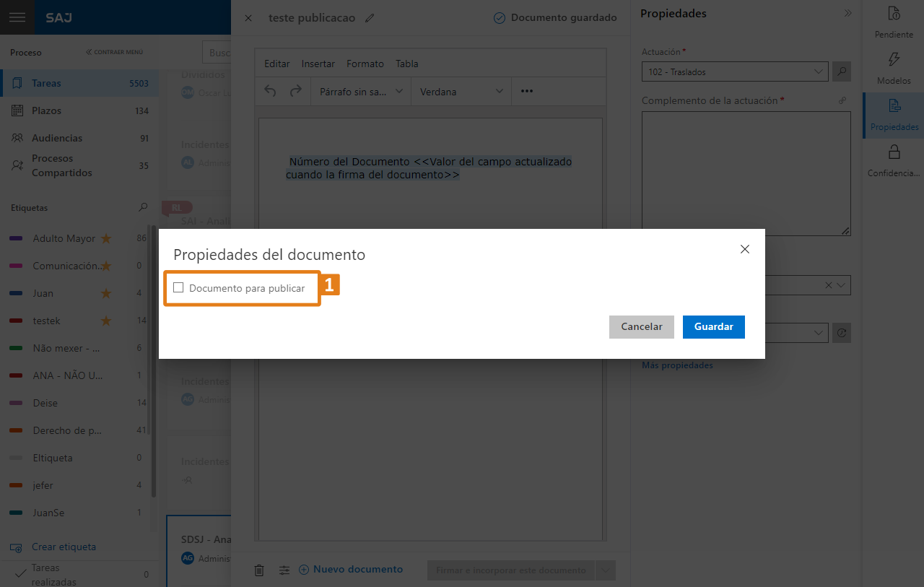Open the Modelos panel icon
The width and height of the screenshot is (924, 587).
894,69
